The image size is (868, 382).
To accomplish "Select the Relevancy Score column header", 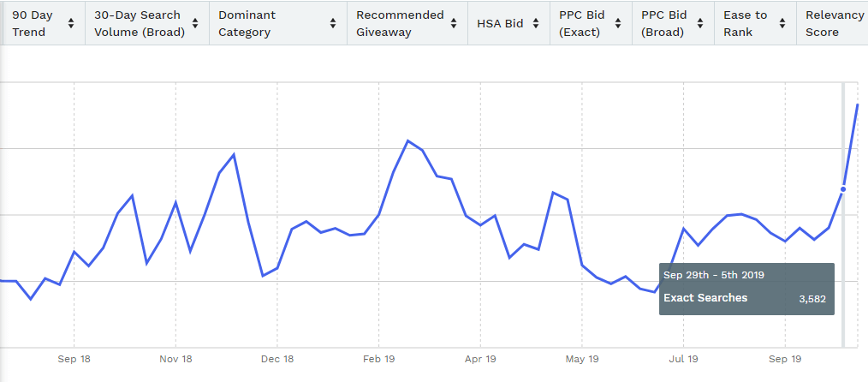I will pyautogui.click(x=833, y=23).
